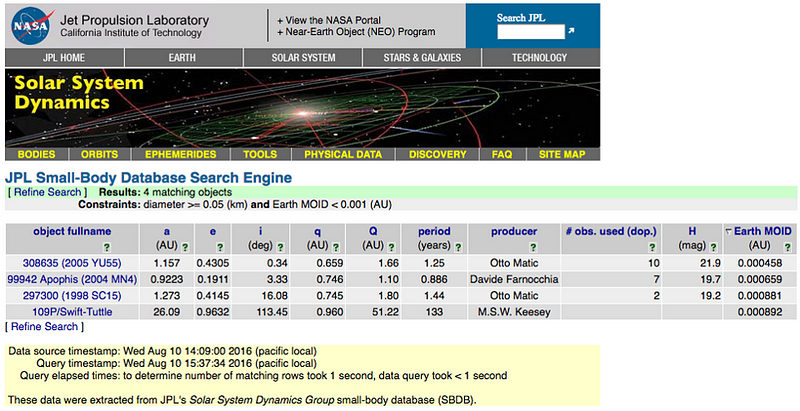
Task: Select inclination value 113.45
Action: pyautogui.click(x=272, y=312)
